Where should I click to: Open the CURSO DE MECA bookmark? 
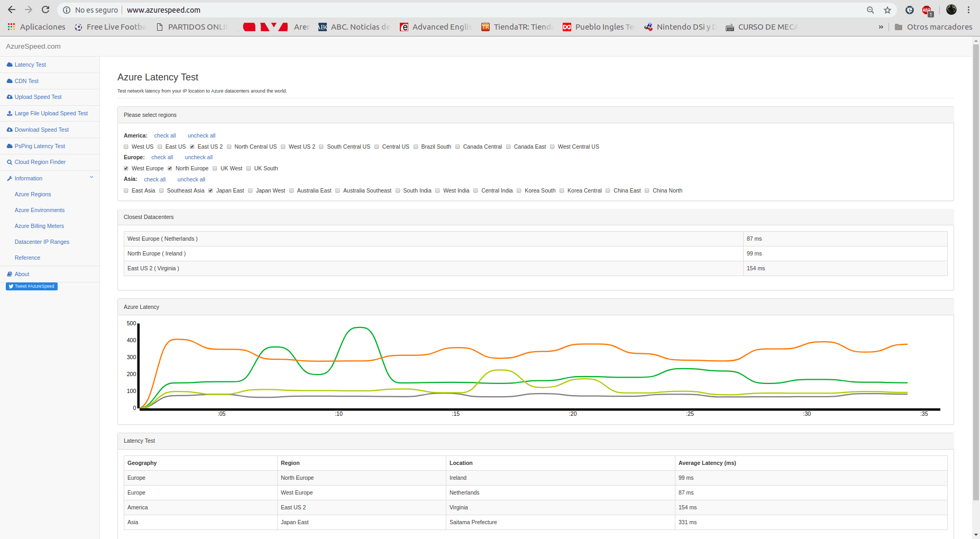pos(761,27)
